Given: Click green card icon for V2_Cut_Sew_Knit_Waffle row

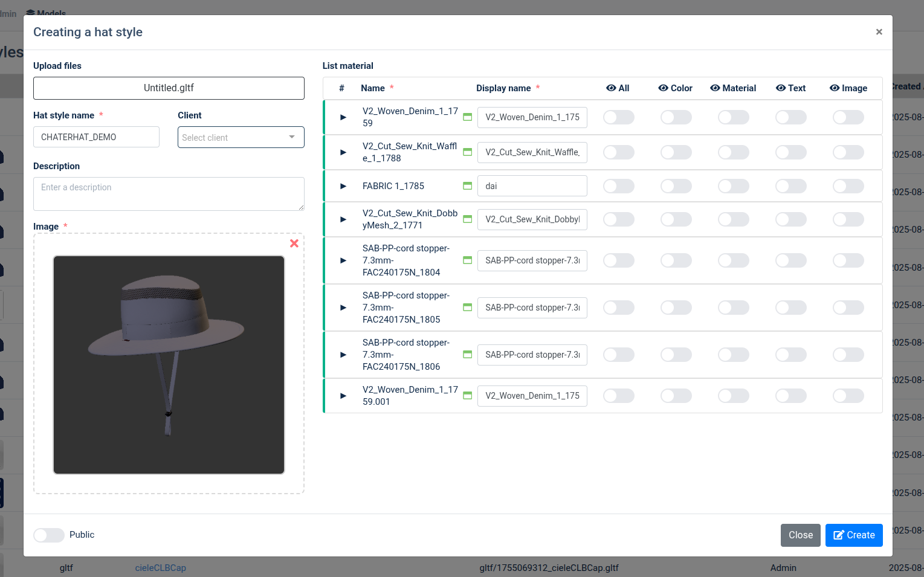Looking at the screenshot, I should click(467, 152).
